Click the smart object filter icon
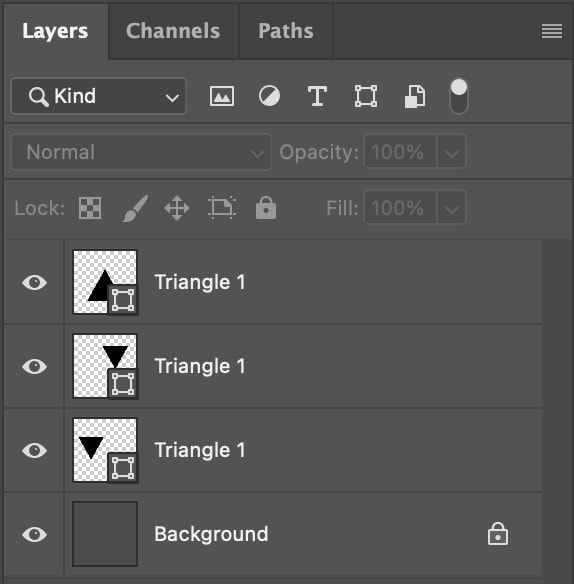The image size is (574, 584). (415, 96)
